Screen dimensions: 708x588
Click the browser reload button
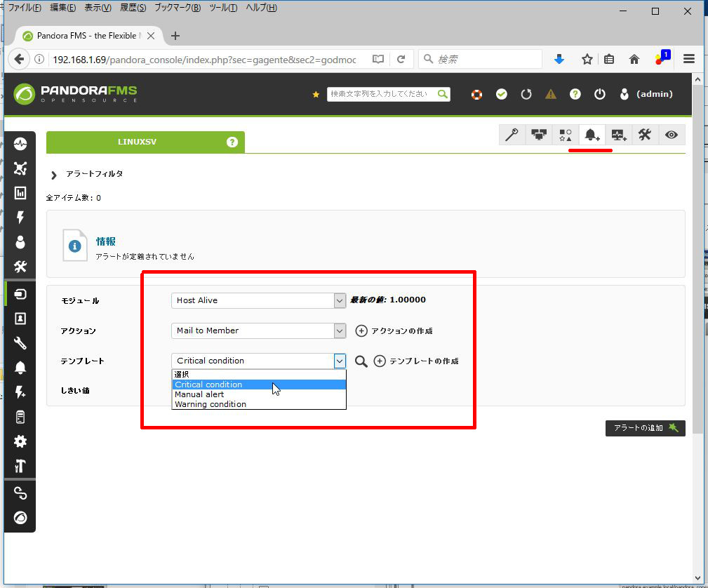click(401, 59)
